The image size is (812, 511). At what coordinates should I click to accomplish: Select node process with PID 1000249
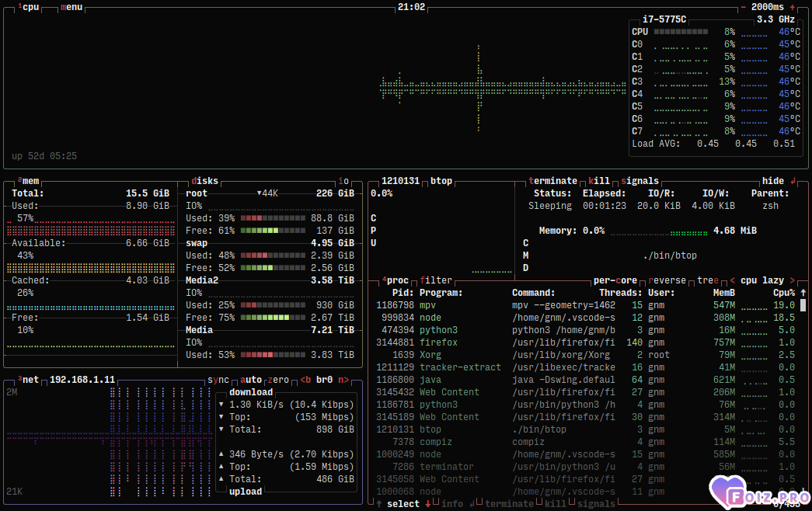click(x=585, y=454)
